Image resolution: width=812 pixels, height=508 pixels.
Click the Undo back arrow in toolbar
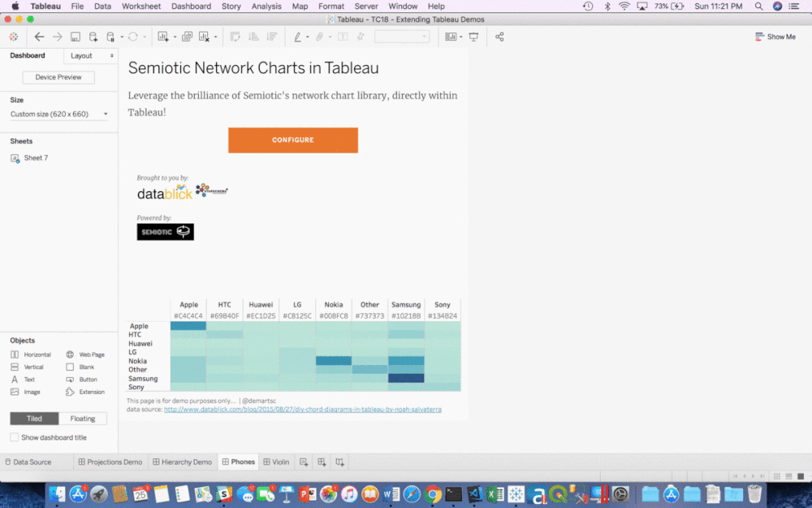point(39,37)
